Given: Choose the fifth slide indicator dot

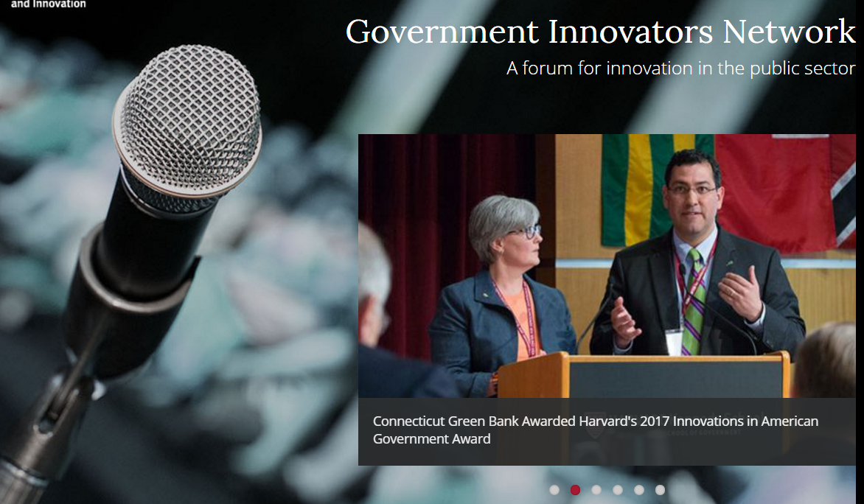Looking at the screenshot, I should [638, 489].
